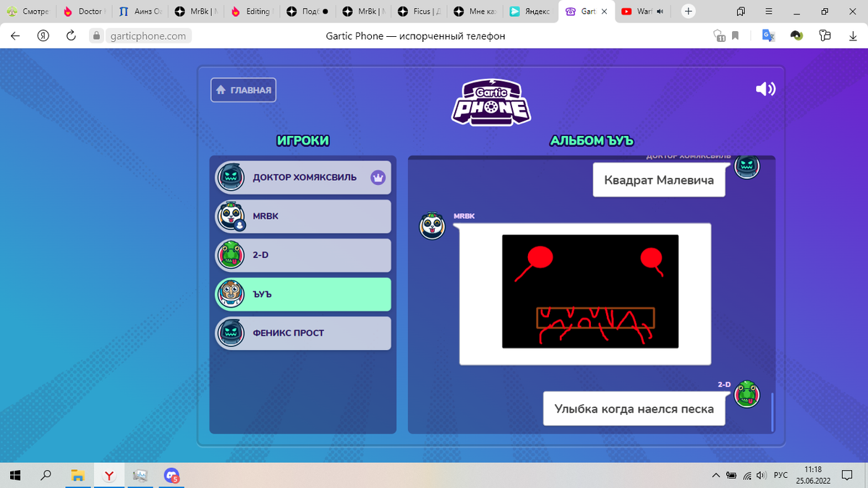Click 2-D's avatar beside the album caption
This screenshot has width=868, height=488.
[x=747, y=394]
